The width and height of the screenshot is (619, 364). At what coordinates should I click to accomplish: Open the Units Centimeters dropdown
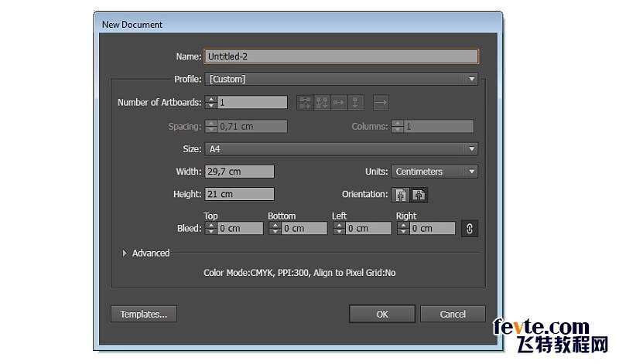pyautogui.click(x=435, y=172)
